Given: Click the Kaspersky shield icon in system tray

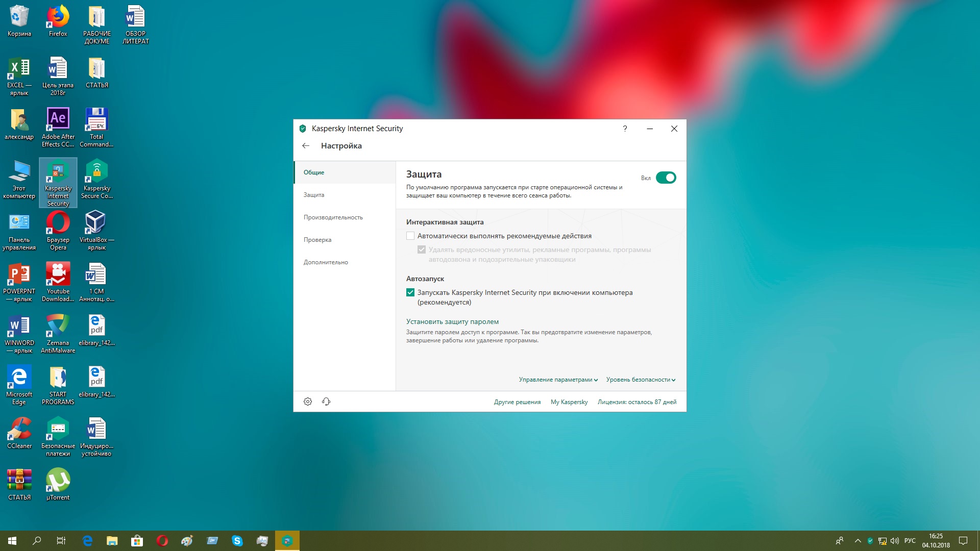Looking at the screenshot, I should coord(870,541).
